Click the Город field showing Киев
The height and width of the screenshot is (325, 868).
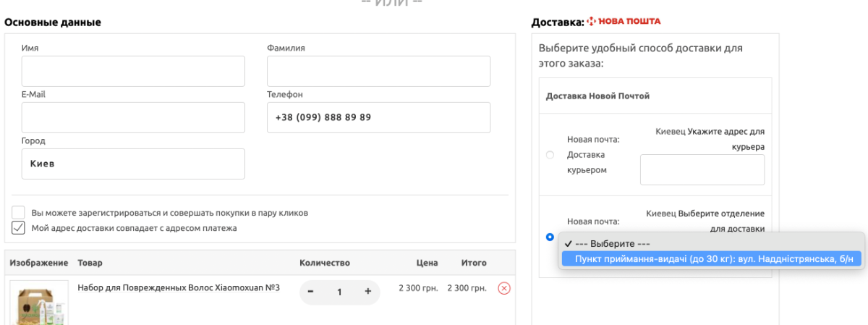click(133, 164)
